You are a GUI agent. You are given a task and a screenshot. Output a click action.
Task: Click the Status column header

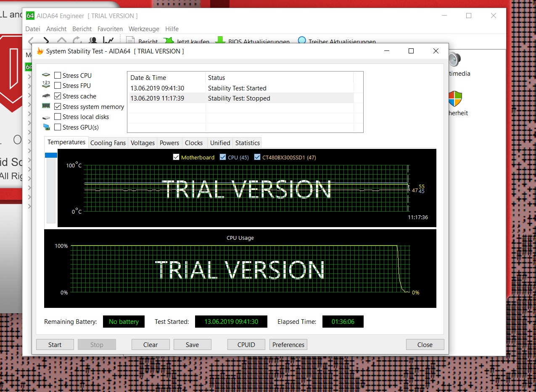(280, 77)
